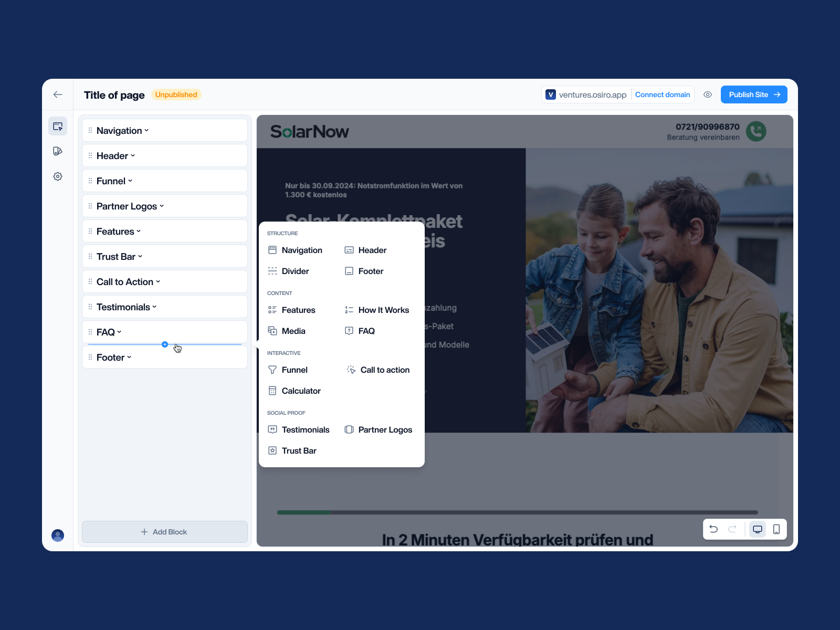
Task: Grab the Testimonials block drag handle
Action: click(90, 307)
